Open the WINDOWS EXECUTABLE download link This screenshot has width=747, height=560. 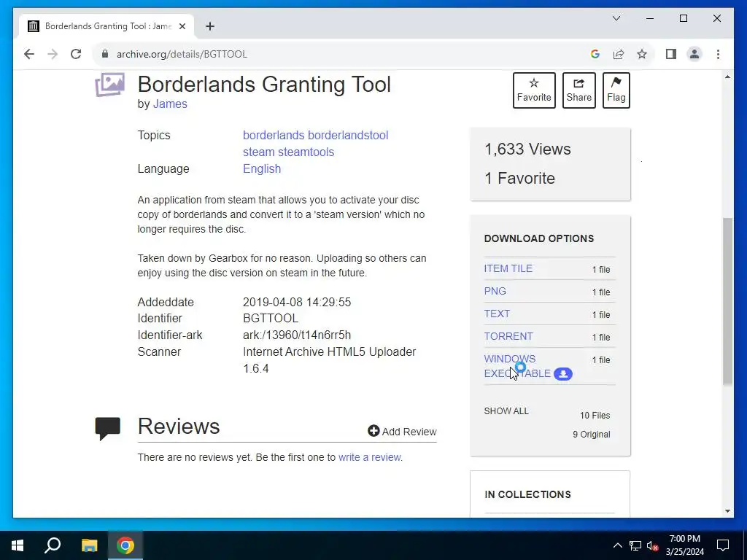(517, 366)
